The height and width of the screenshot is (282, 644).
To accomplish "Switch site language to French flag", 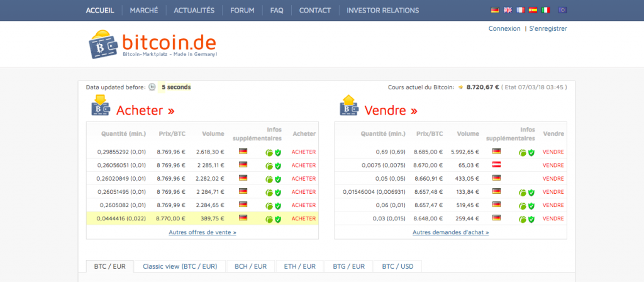I will (520, 10).
